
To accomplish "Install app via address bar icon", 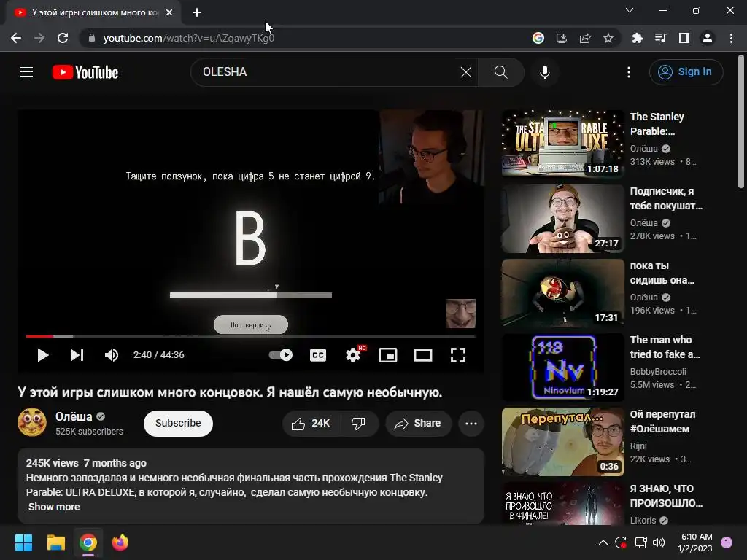I will click(562, 38).
